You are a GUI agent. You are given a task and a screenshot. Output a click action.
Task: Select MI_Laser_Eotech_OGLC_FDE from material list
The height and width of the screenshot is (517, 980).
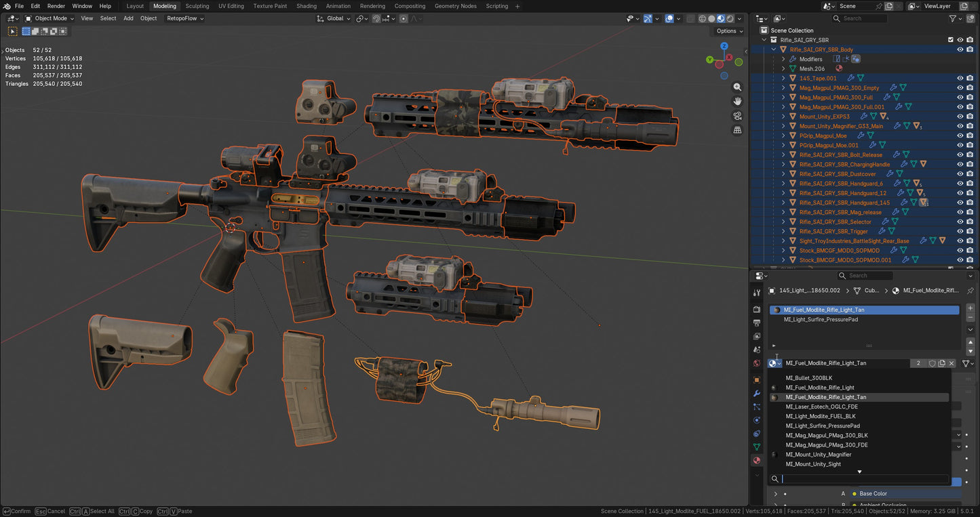[821, 407]
